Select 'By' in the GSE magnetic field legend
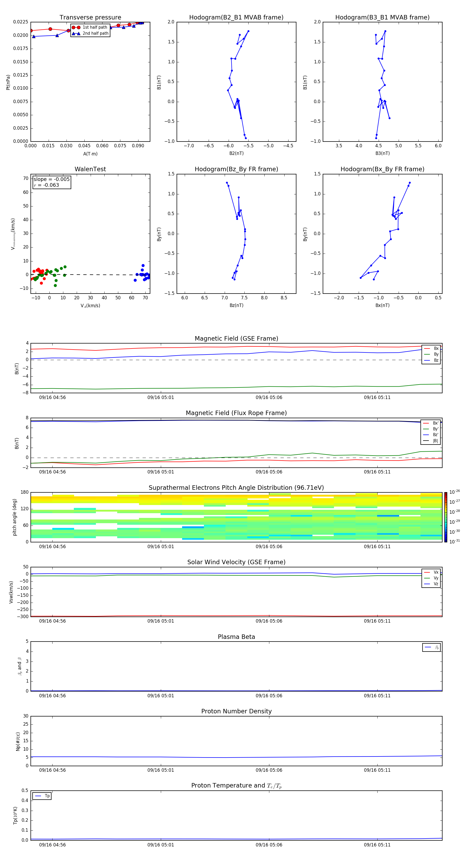Screen dimensions: 473x868 point(431,354)
